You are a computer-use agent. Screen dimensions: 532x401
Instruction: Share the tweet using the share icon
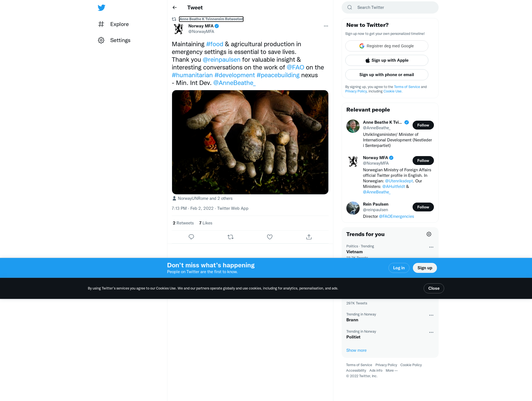pos(309,237)
